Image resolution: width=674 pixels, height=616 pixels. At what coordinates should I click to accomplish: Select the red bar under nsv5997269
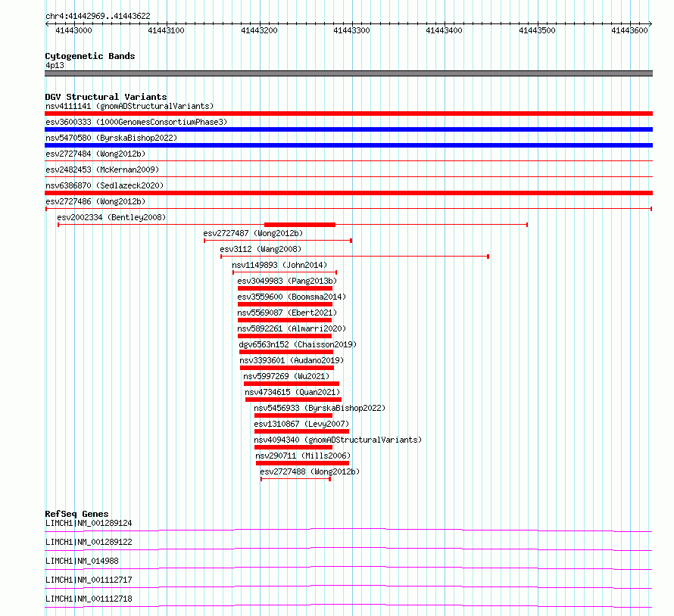point(292,384)
